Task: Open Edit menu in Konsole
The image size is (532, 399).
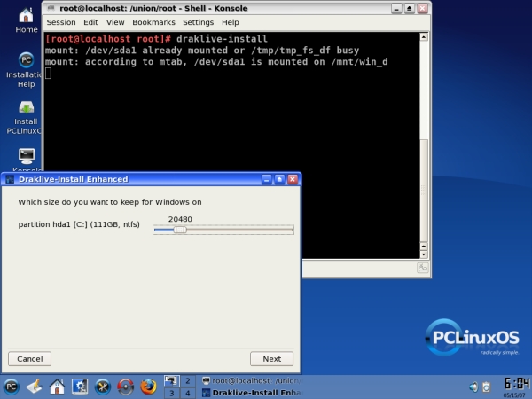Action: (x=90, y=22)
